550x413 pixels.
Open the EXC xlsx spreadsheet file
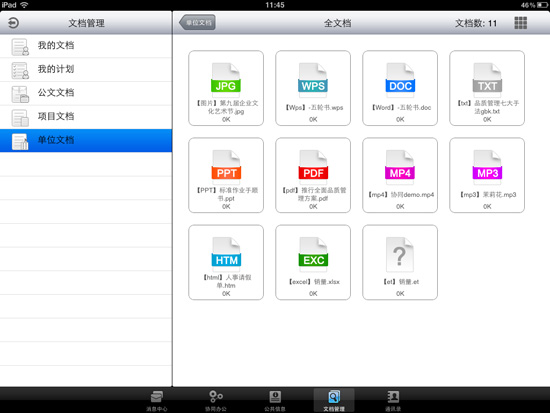coord(313,262)
